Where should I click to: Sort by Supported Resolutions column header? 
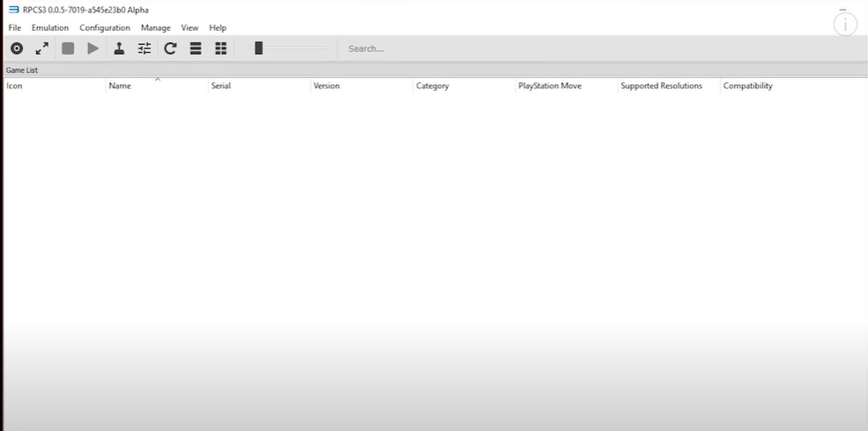[669, 85]
